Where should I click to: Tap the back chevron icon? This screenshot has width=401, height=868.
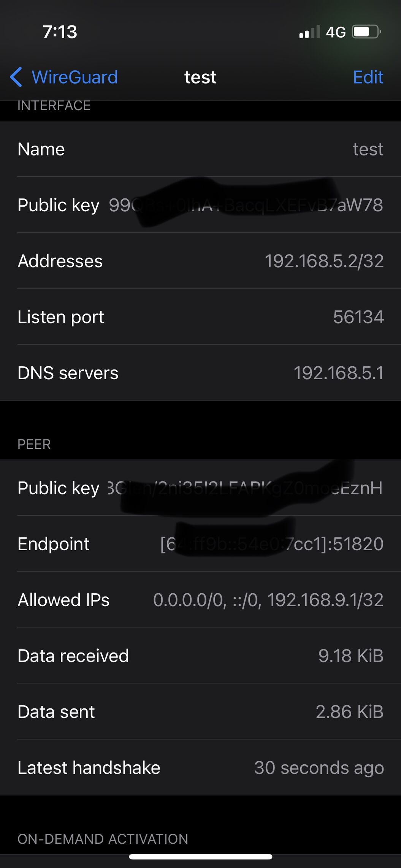point(16,77)
